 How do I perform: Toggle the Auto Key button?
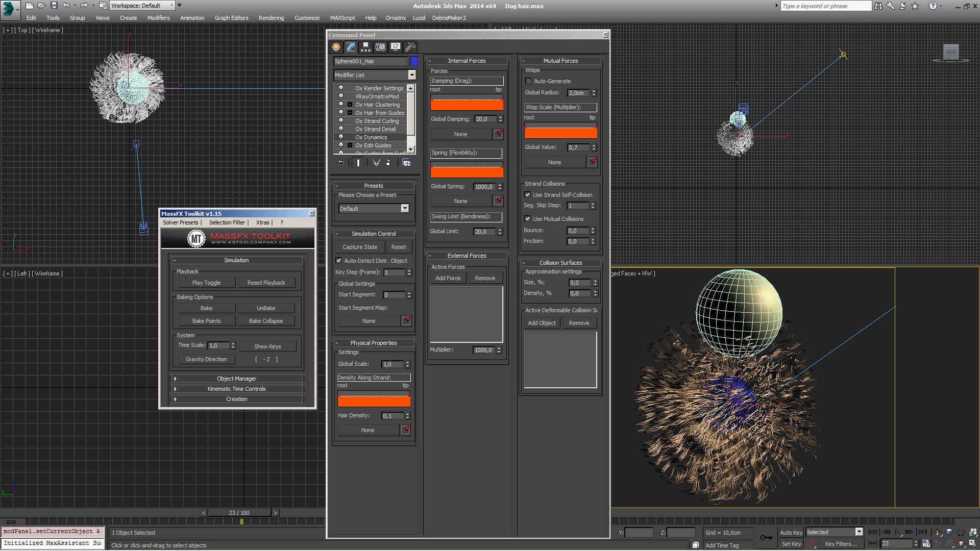791,533
